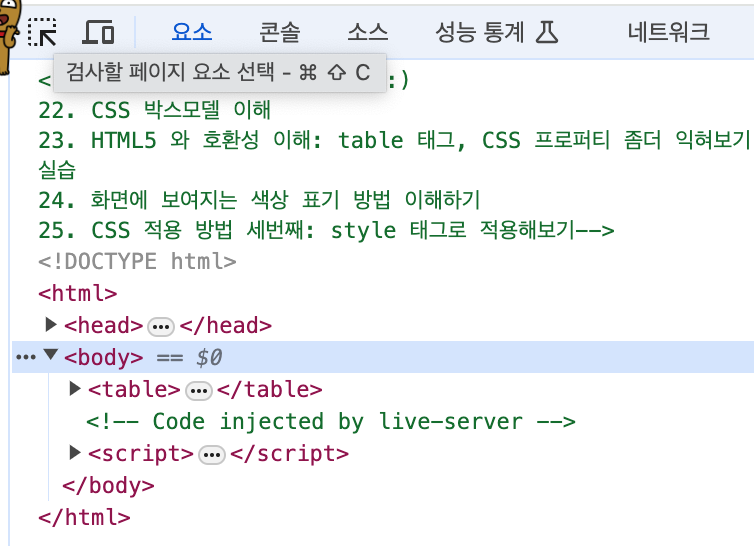Click comment line '24. 화면에 보여지는 색상 표기 방법 이해하기'
Image resolution: width=754 pixels, height=546 pixels.
(260, 200)
